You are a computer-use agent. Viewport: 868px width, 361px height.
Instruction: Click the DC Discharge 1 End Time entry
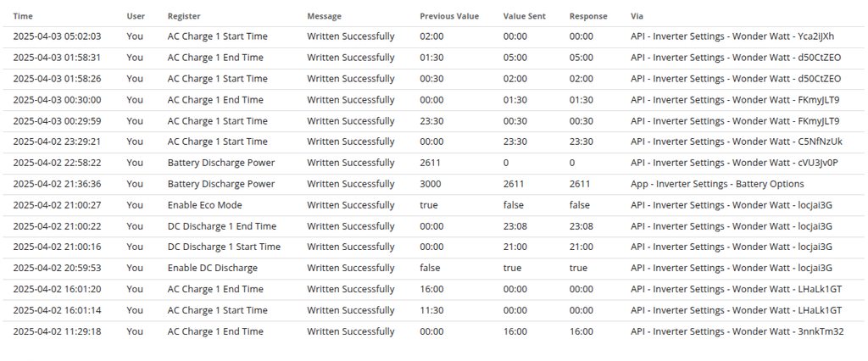click(x=222, y=226)
